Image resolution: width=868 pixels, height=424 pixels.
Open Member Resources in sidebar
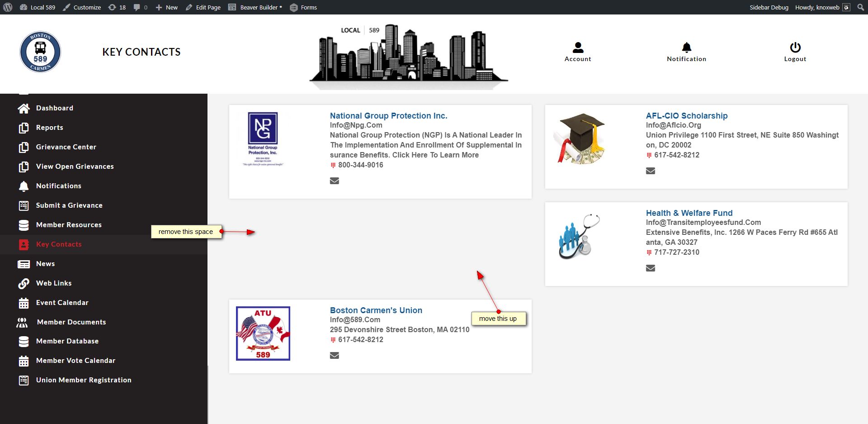(x=69, y=225)
